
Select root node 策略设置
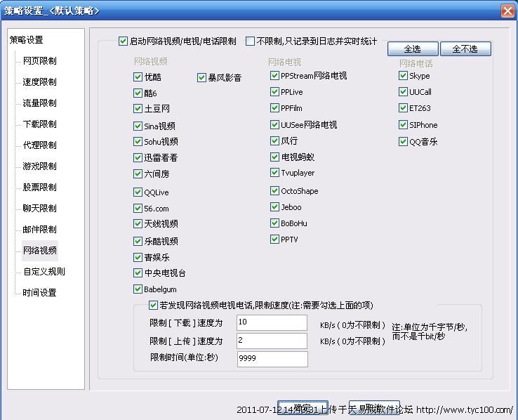[x=27, y=40]
